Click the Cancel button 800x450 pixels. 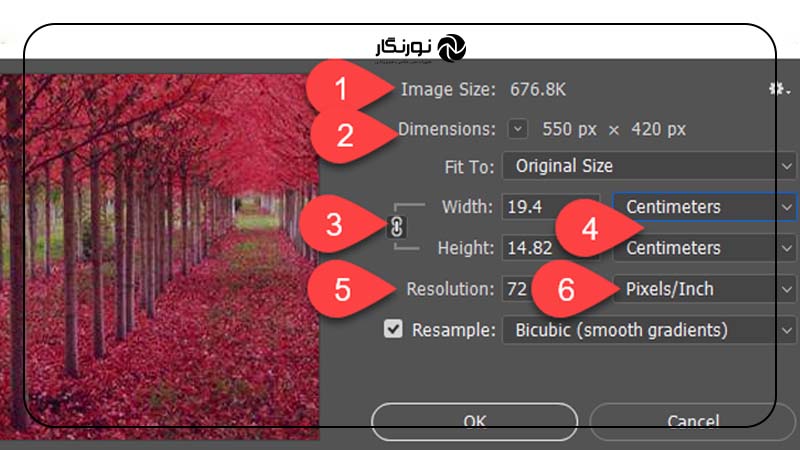pos(693,421)
